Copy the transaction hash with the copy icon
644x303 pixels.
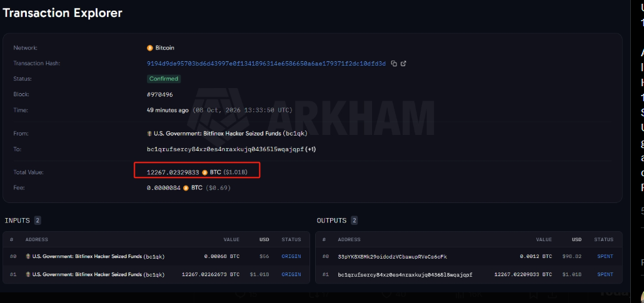click(394, 64)
